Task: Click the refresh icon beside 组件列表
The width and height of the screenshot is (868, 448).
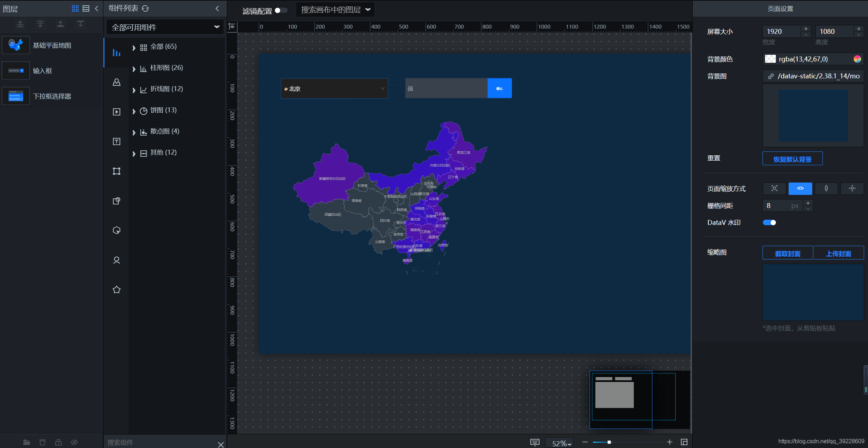Action: pyautogui.click(x=145, y=8)
